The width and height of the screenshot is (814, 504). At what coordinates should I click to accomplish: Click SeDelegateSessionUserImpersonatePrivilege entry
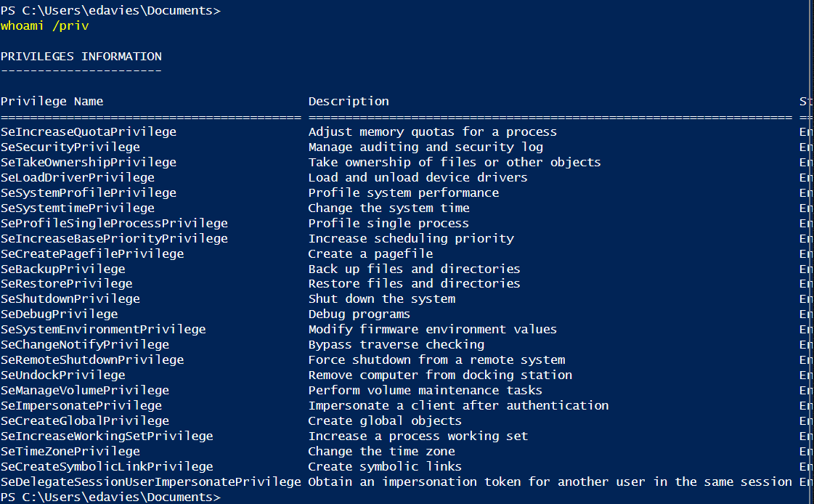tap(150, 481)
